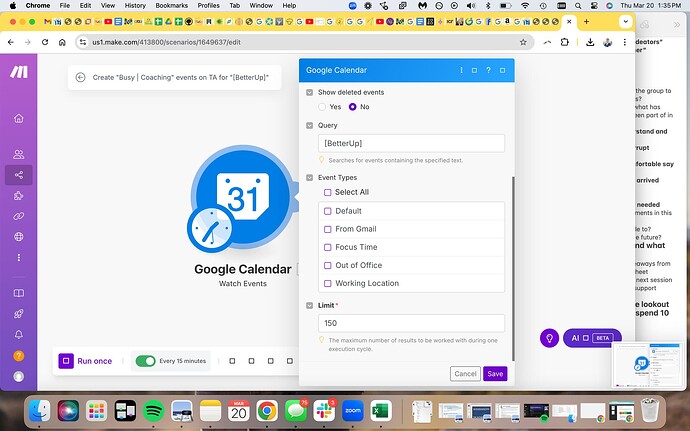The width and height of the screenshot is (690, 431).
Task: Cancel the Google Calendar dialog
Action: [x=465, y=374]
